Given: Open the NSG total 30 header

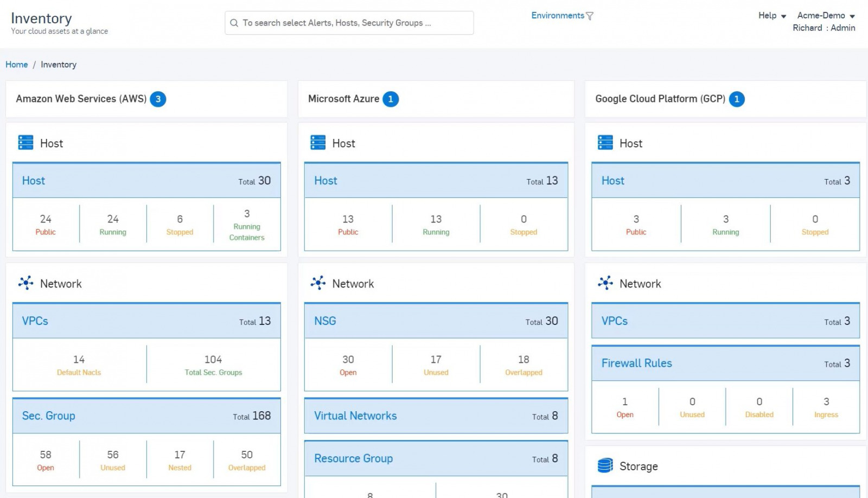Looking at the screenshot, I should [436, 321].
